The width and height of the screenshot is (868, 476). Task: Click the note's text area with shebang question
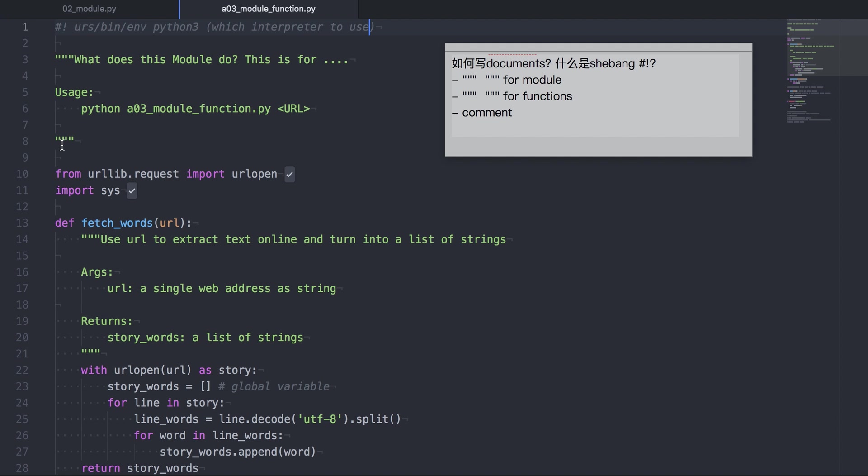[x=595, y=95]
